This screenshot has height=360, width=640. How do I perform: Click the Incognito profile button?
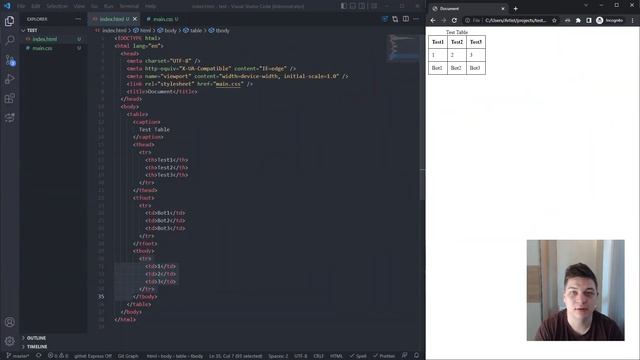[610, 20]
